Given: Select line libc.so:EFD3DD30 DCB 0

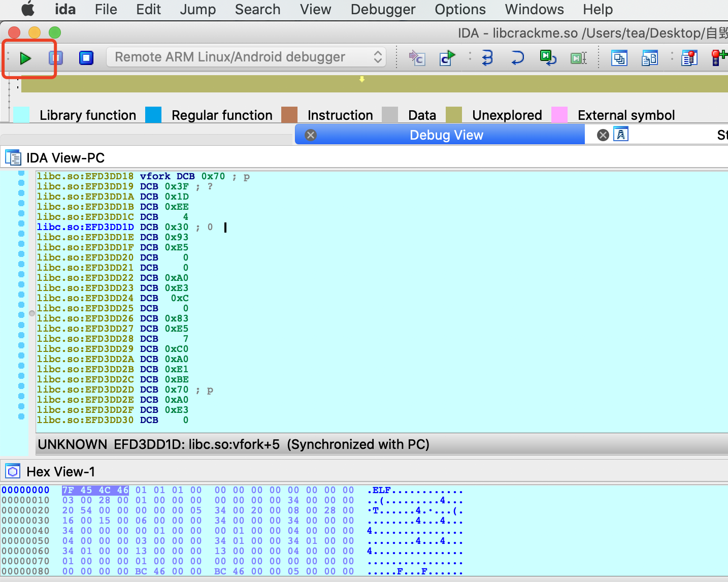Looking at the screenshot, I should pos(113,420).
